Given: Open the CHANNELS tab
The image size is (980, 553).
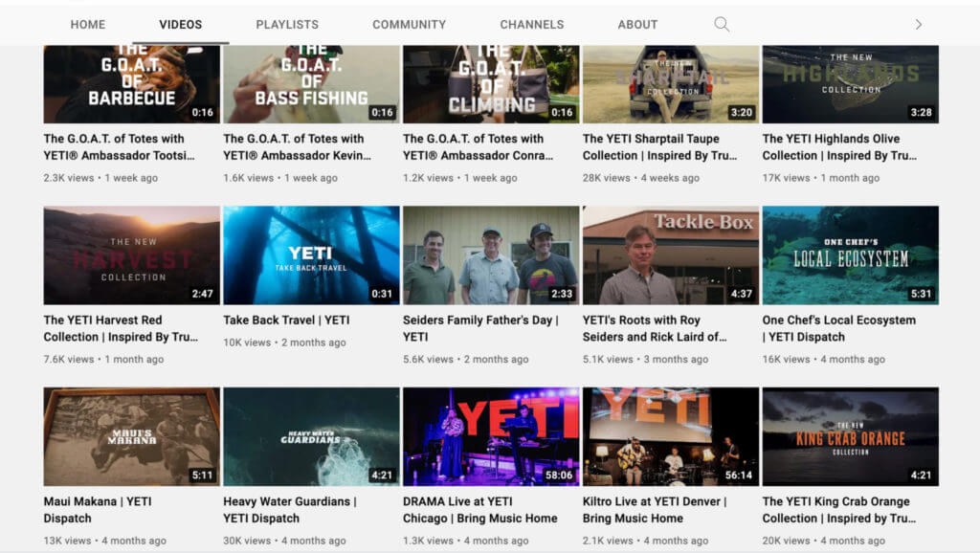Looking at the screenshot, I should [x=532, y=25].
